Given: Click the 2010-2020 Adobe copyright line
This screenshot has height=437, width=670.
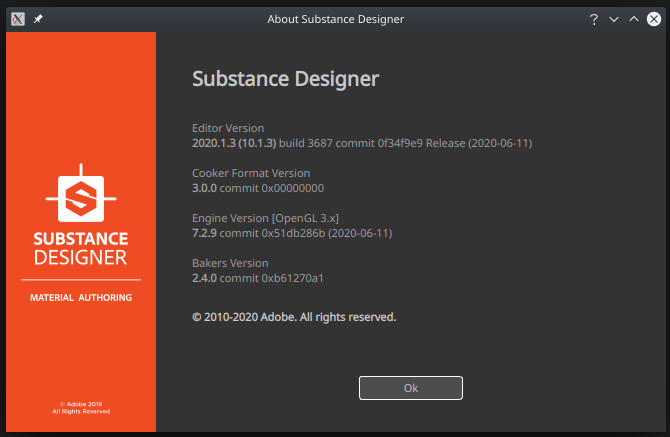Looking at the screenshot, I should (x=294, y=317).
